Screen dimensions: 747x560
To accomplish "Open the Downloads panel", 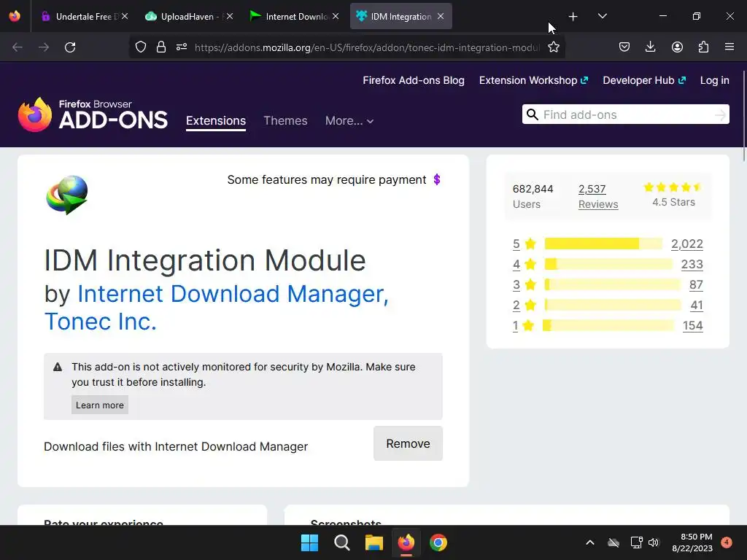I will pos(650,47).
